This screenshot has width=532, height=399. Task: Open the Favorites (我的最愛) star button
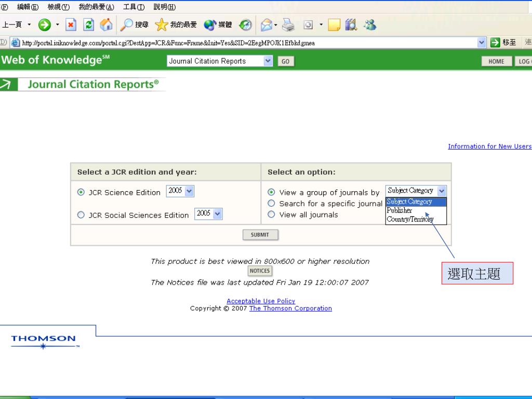tap(176, 25)
